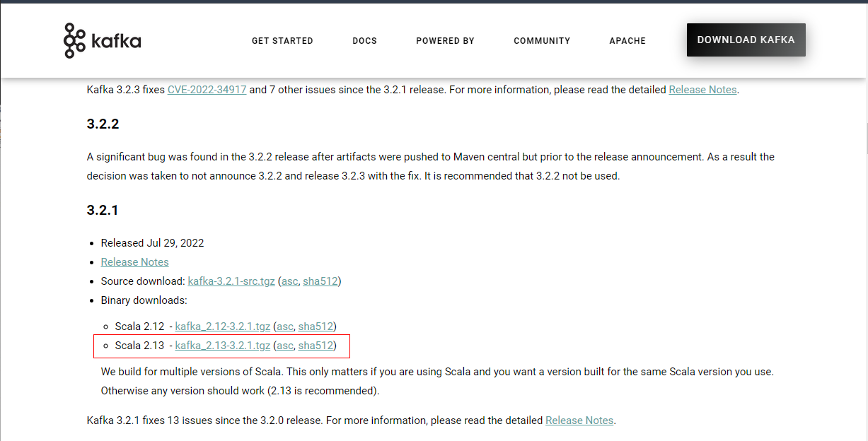Viewport: 868px width, 441px height.
Task: Open the CVE-2022-34917 link
Action: [207, 90]
